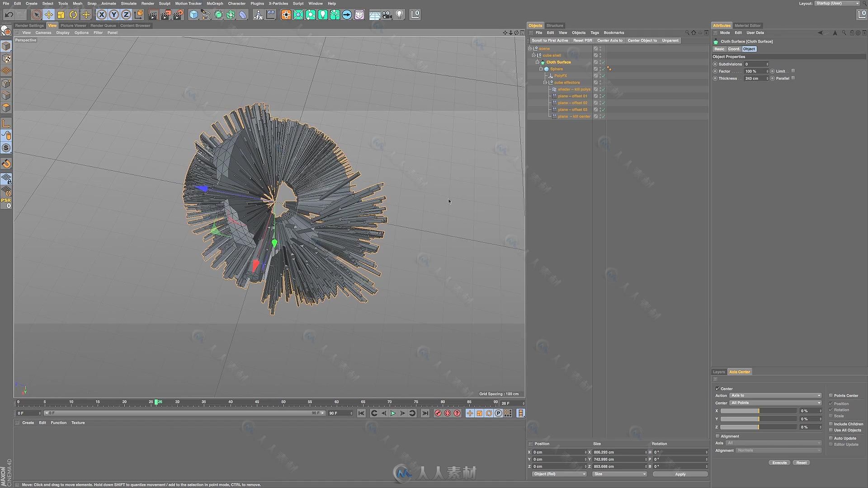868x488 pixels.
Task: Select the Live Selection tool
Action: pyautogui.click(x=36, y=15)
